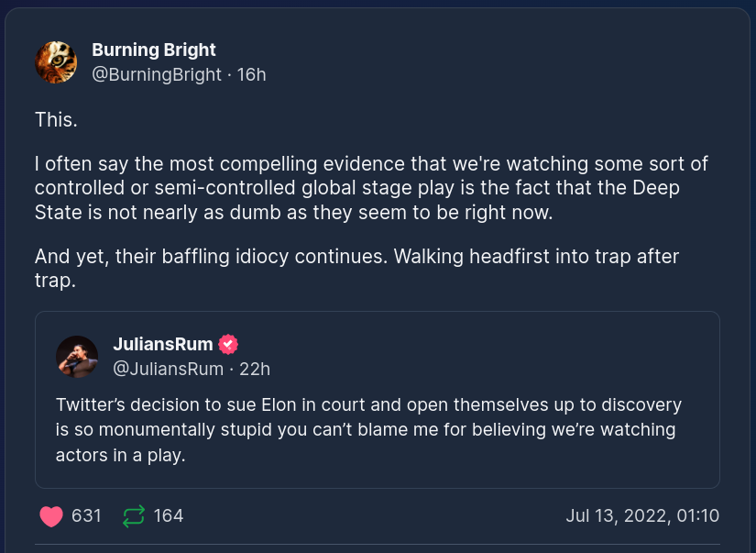Click the Jul 13, 2022, 01:10 date
This screenshot has height=553, width=756.
coord(642,516)
